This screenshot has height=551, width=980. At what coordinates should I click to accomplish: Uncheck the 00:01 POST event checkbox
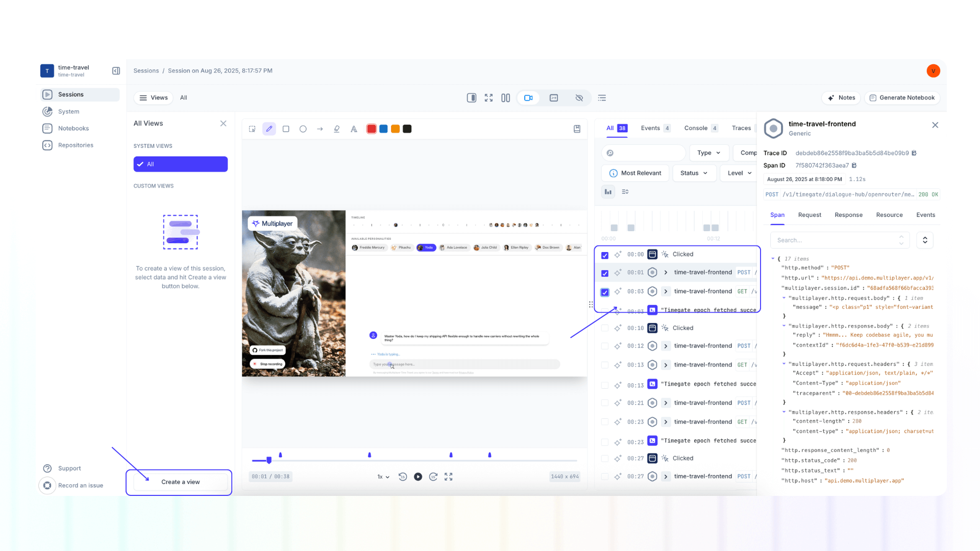(x=605, y=273)
